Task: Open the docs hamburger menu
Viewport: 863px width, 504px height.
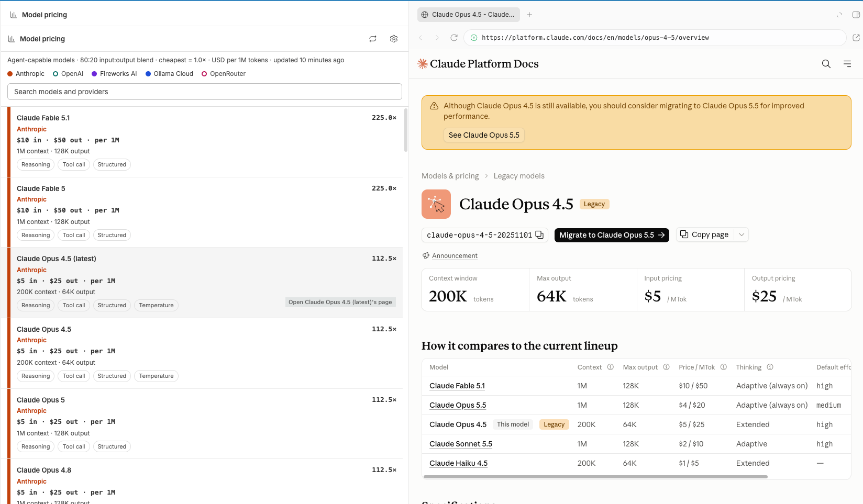Action: coord(847,64)
